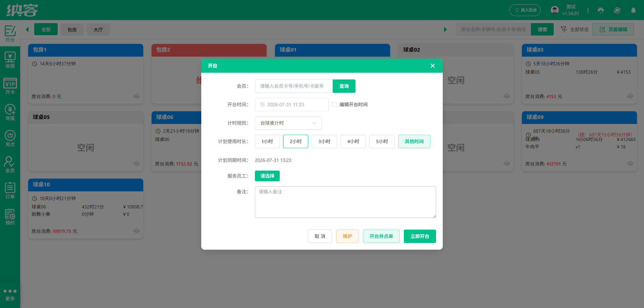644x308 pixels.
Task: Open the VIP 开卡 sidebar icon
Action: point(10,86)
